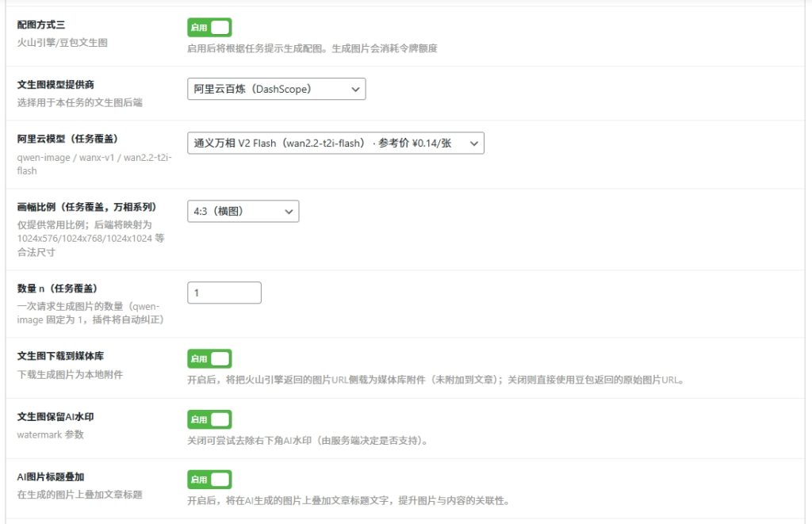The width and height of the screenshot is (812, 524).
Task: Disable AI图片标题叠加 overlay feature
Action: coord(209,479)
